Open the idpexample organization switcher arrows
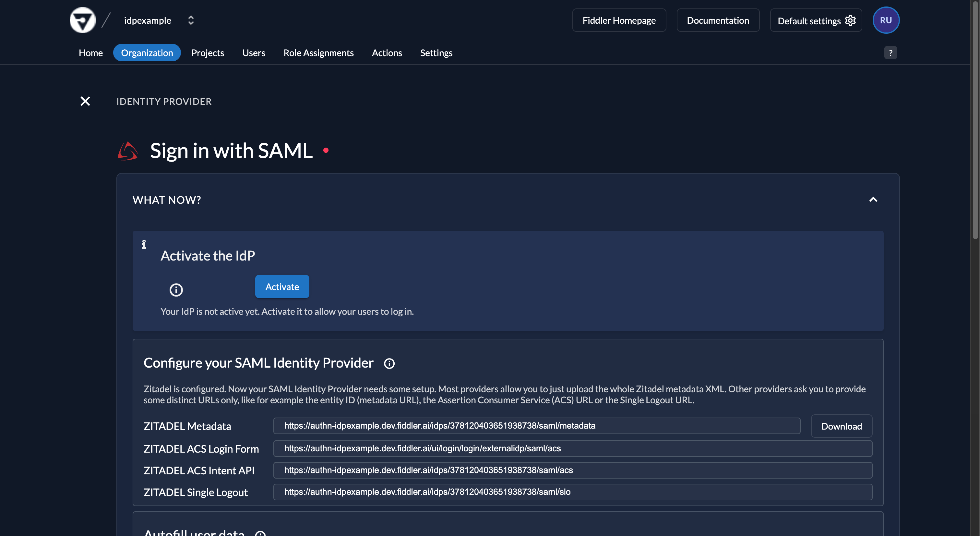 coord(191,20)
